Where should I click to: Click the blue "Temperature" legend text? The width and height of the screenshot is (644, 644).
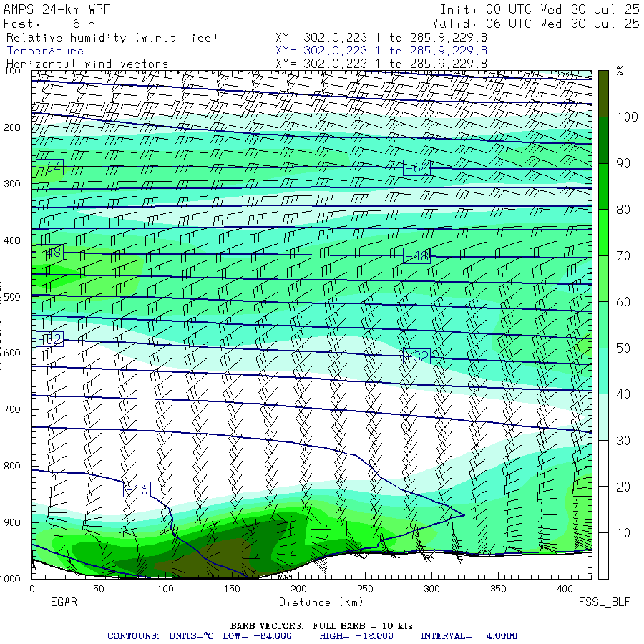45,51
